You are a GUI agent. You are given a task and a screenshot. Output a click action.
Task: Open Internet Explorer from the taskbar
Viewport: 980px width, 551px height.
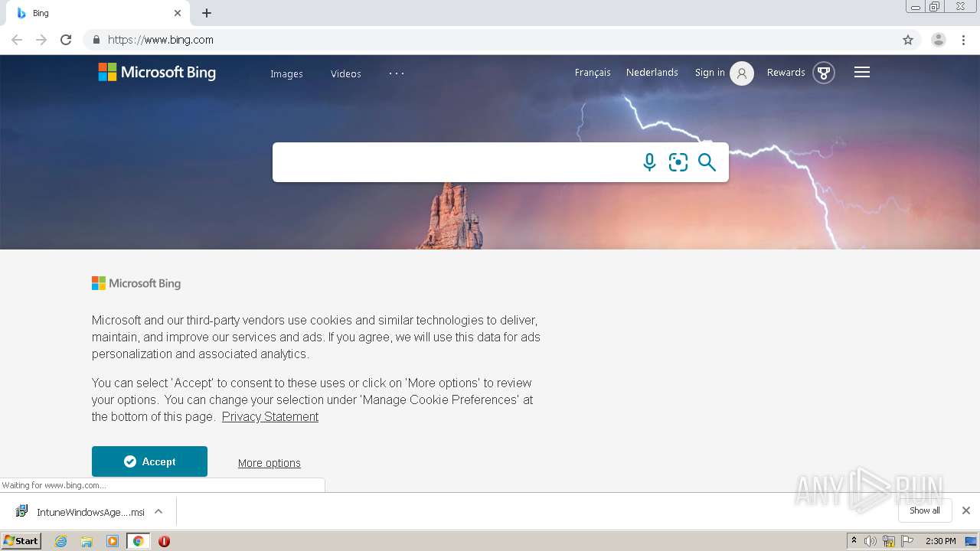click(x=60, y=541)
